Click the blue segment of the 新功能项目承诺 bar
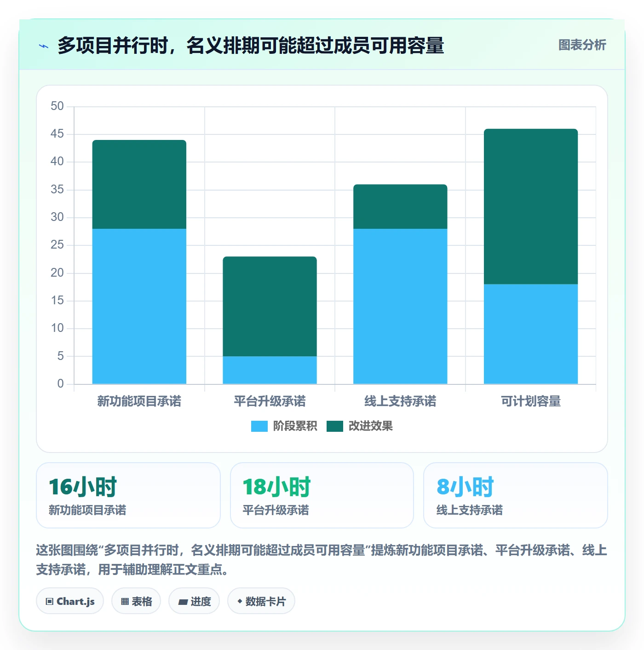The image size is (644, 650). (x=139, y=306)
